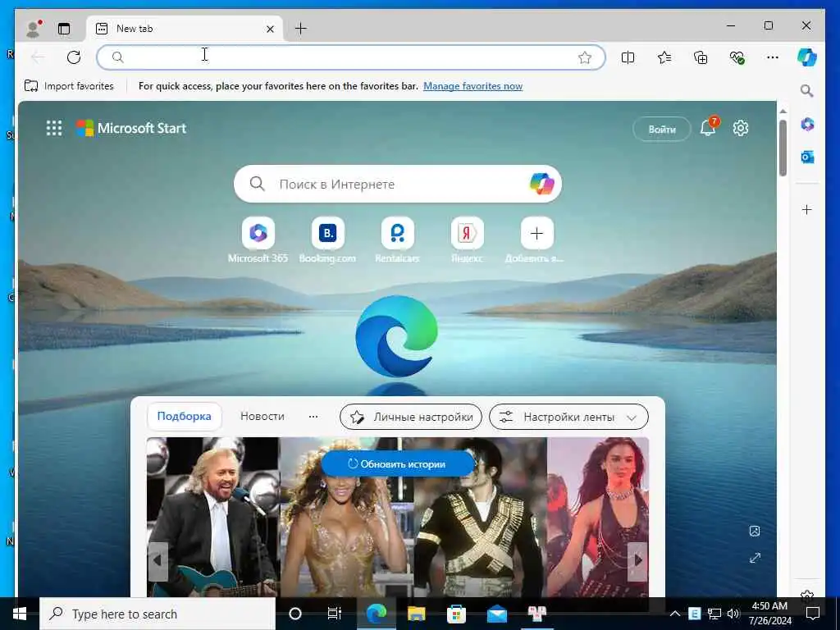The height and width of the screenshot is (630, 840).
Task: Go to next story with right arrow
Action: [x=637, y=560]
